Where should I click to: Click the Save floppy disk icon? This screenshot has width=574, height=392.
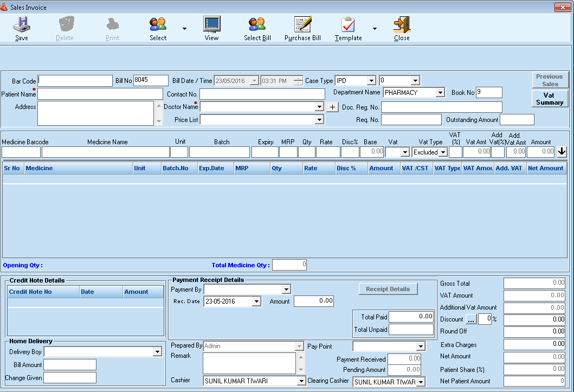(22, 24)
